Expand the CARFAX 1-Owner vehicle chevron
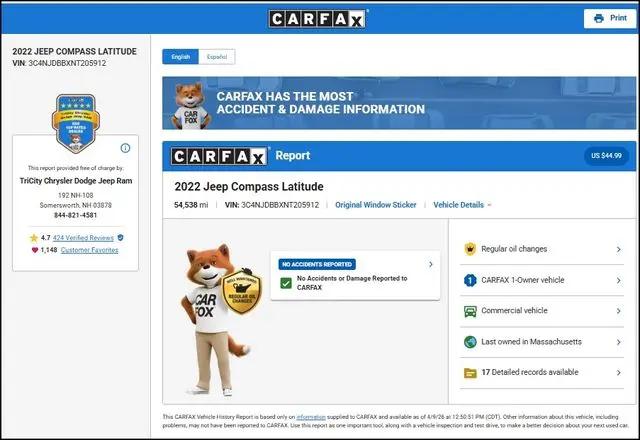The height and width of the screenshot is (440, 640). coord(619,280)
